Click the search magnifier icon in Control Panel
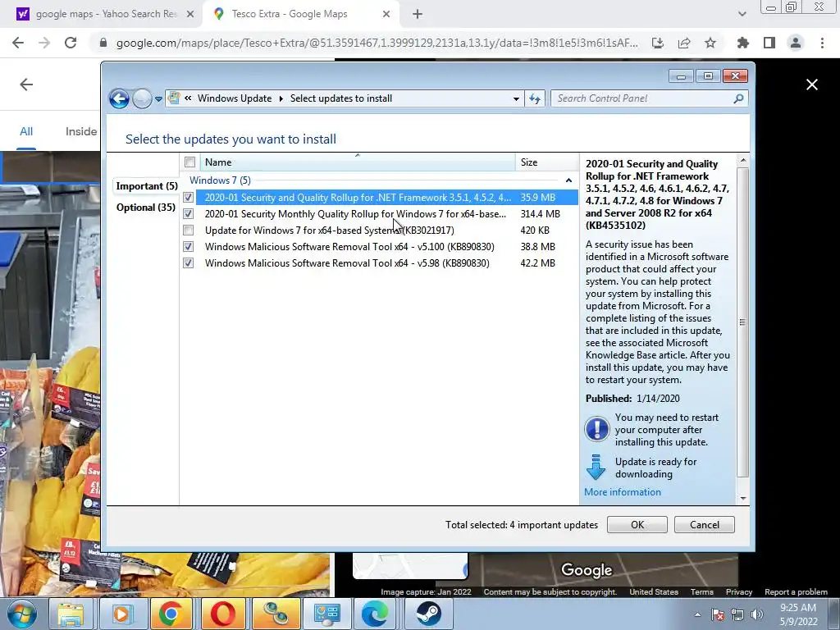This screenshot has height=630, width=840. pos(739,98)
